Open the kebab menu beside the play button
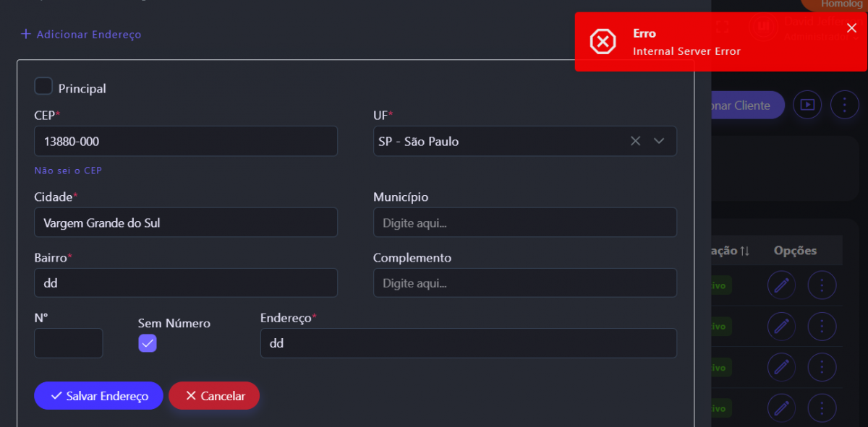Screen dimensions: 868x427 click(x=844, y=105)
